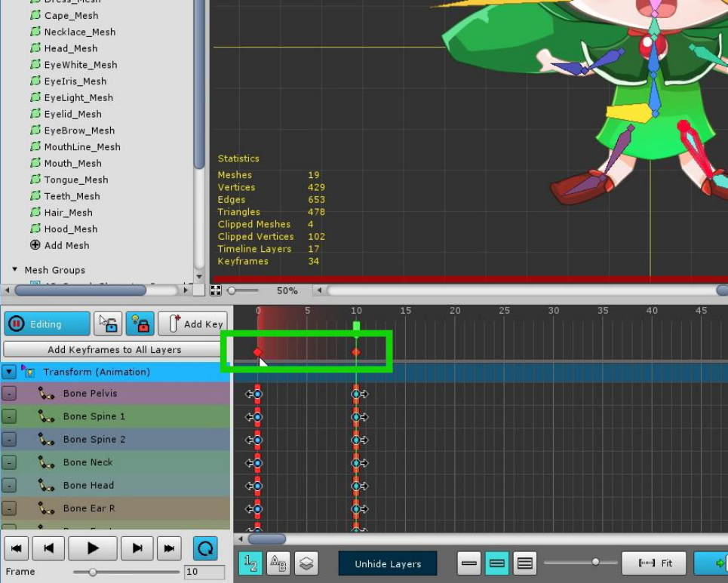Jump to the first frame
The image size is (728, 583).
tap(17, 548)
